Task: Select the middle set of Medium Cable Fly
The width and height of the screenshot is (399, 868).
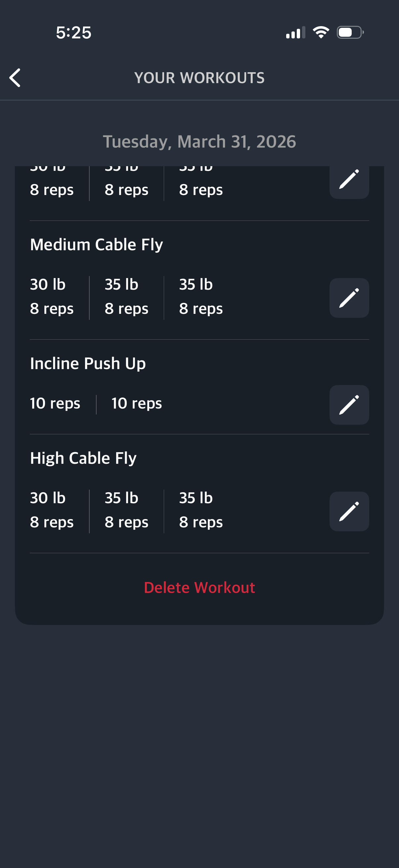Action: coord(126,297)
